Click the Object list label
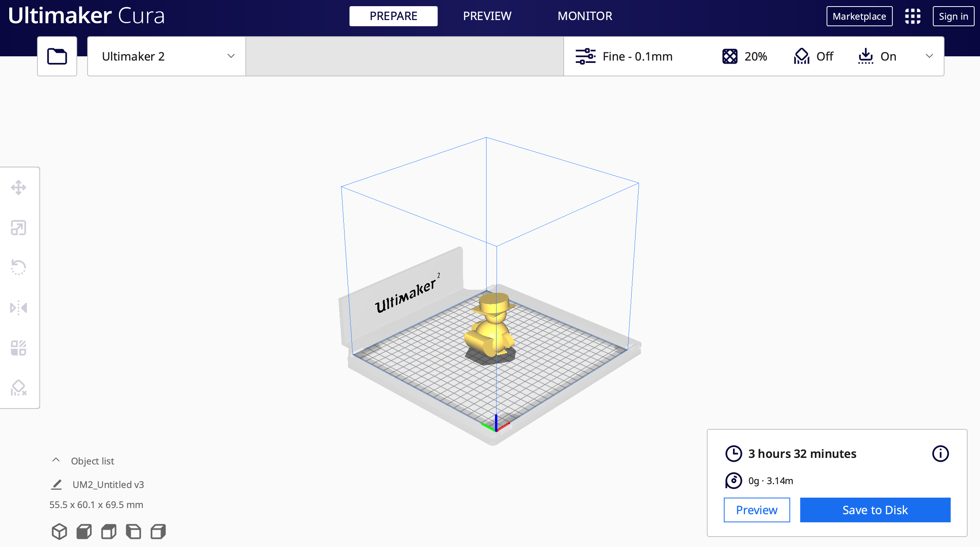The height and width of the screenshot is (547, 980). click(x=93, y=461)
